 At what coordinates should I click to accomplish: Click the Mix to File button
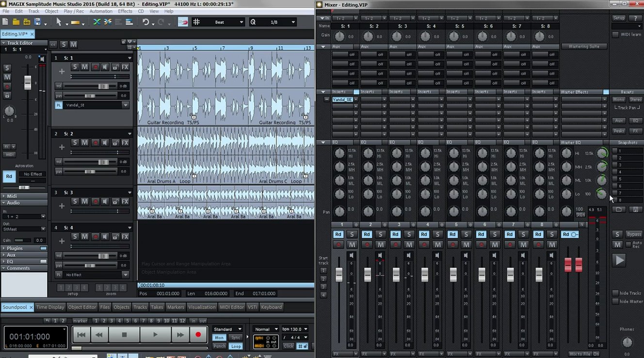pyautogui.click(x=580, y=354)
